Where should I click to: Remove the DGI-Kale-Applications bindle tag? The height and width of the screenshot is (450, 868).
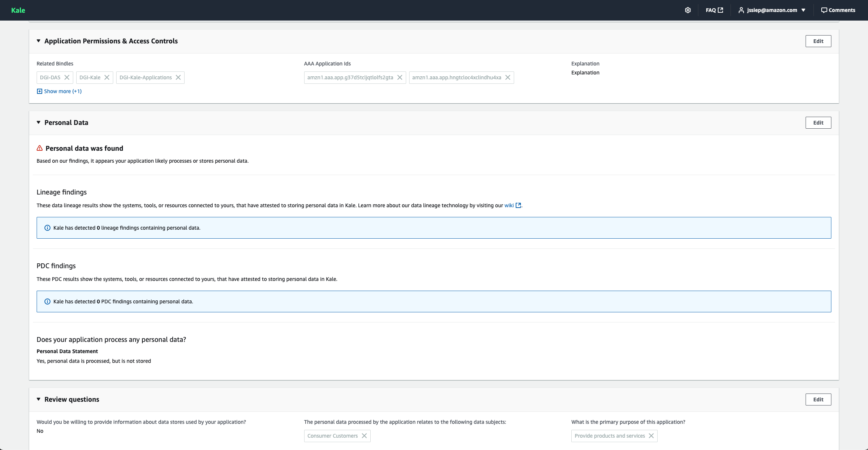178,77
